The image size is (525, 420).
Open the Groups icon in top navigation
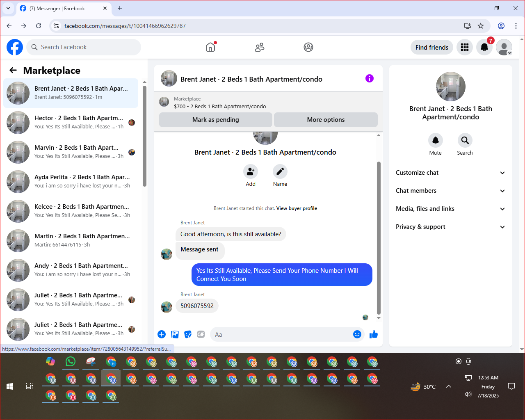tap(308, 47)
